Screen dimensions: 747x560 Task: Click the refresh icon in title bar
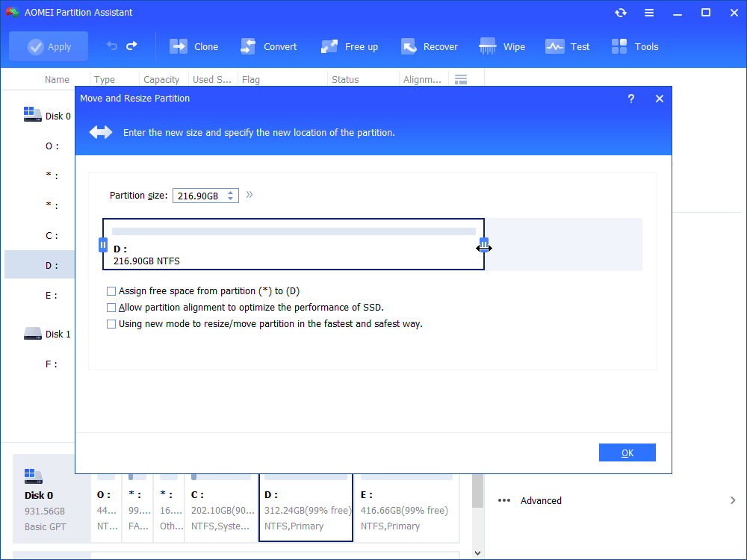[620, 13]
